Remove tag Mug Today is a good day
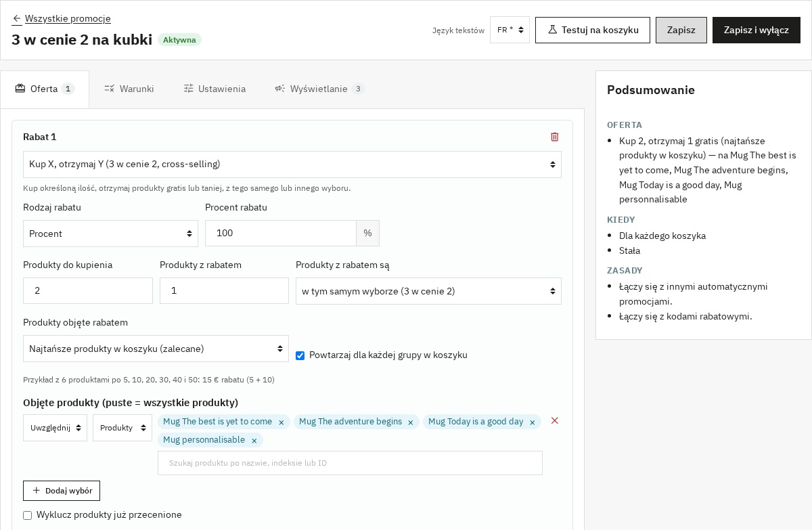The image size is (812, 530). [x=532, y=422]
